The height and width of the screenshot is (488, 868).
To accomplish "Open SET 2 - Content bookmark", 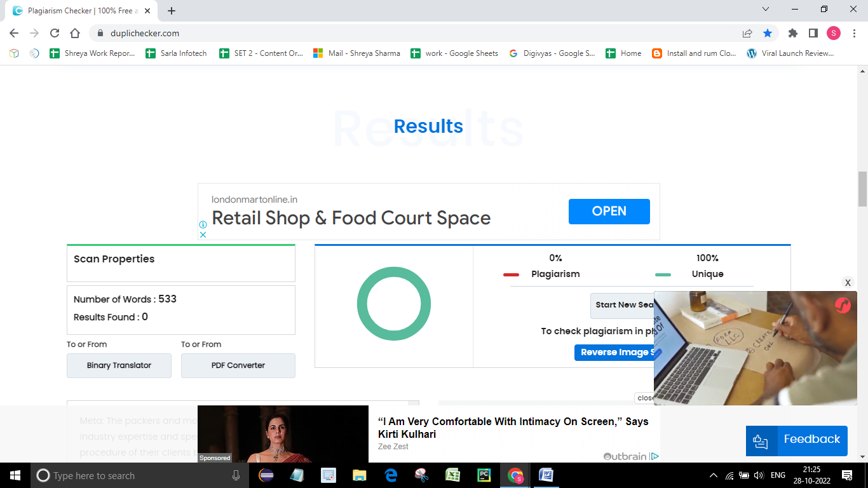I will [261, 53].
